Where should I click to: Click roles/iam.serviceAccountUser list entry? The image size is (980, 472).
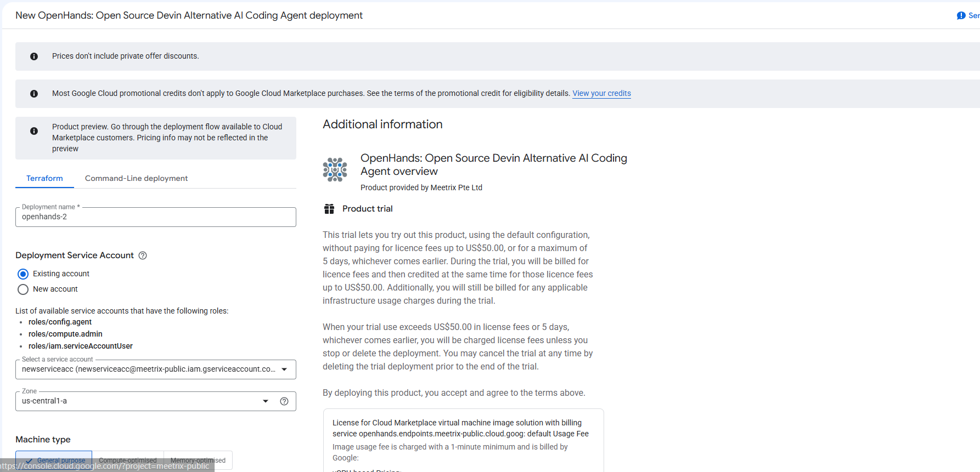tap(81, 346)
